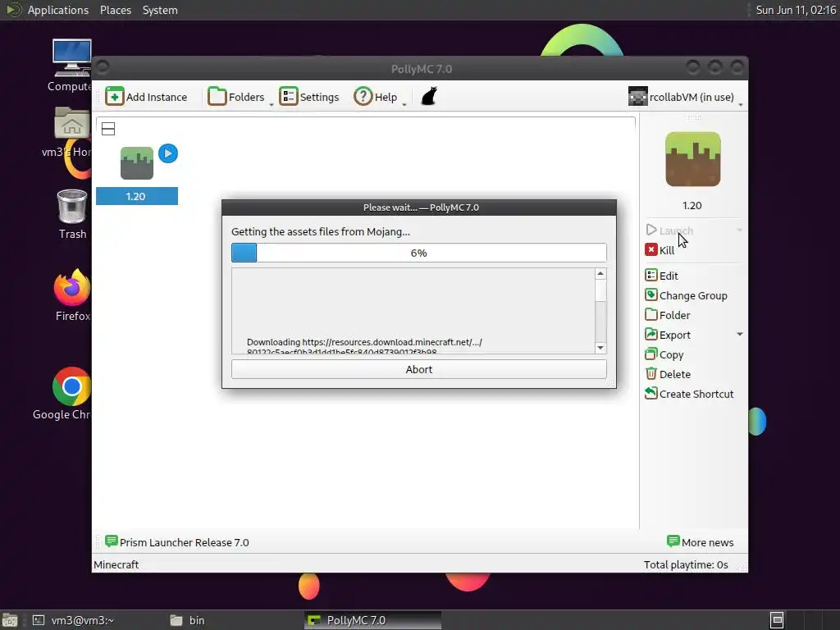Click the greyed-out Launch button
The width and height of the screenshot is (840, 630).
click(x=669, y=231)
